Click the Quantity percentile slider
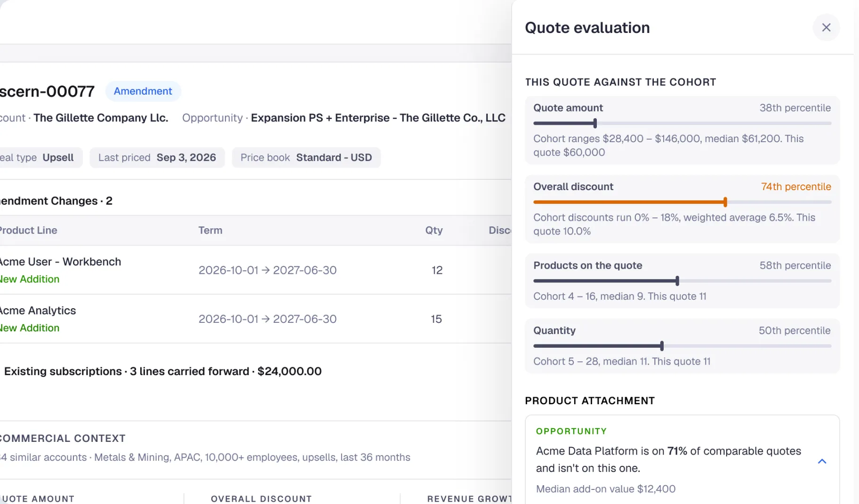This screenshot has width=859, height=504. pos(682,346)
